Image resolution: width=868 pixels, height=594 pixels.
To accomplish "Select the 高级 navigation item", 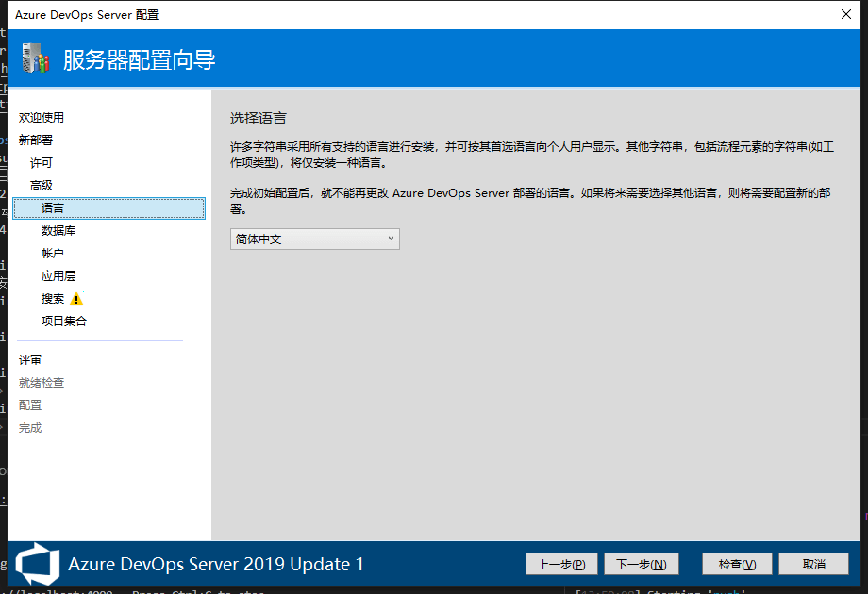I will tap(42, 186).
